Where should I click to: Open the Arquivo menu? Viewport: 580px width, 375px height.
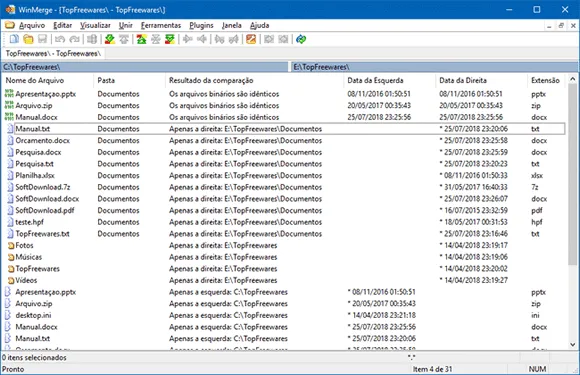coord(32,25)
